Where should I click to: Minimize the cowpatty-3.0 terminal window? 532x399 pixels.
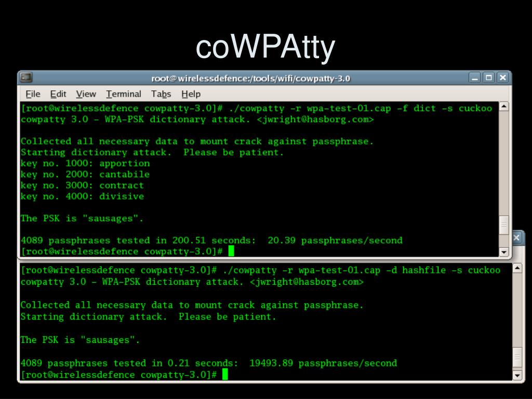[x=475, y=78]
